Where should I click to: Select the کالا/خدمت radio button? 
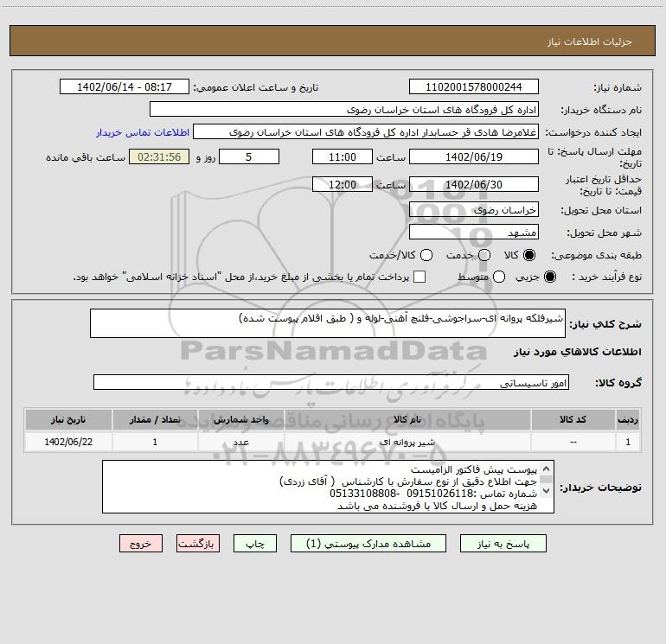pyautogui.click(x=426, y=255)
